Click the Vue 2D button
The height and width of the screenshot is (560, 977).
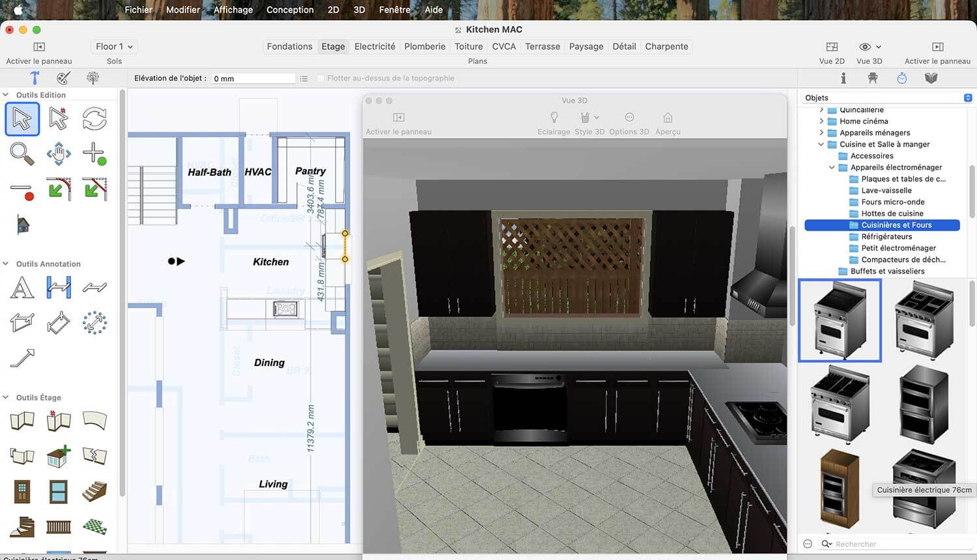tap(832, 52)
